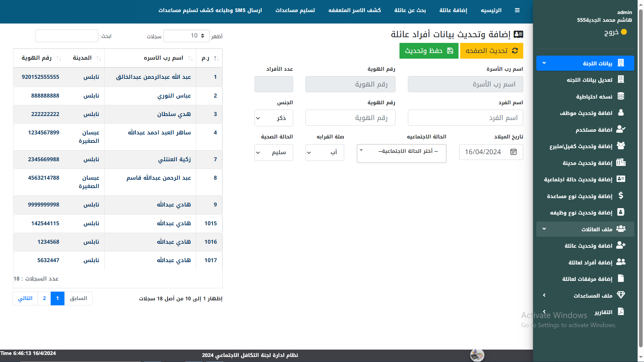Click the خروج logout link
The width and height of the screenshot is (644, 362).
click(616, 32)
